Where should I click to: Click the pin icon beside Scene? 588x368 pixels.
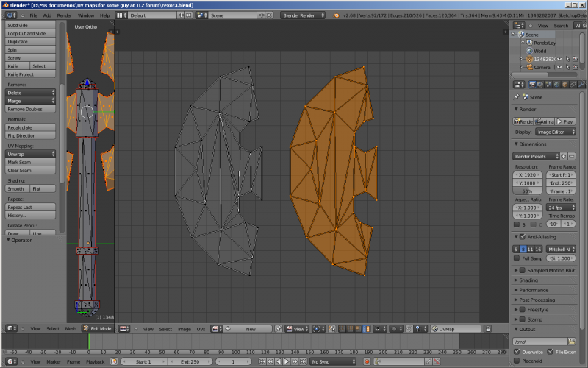click(x=517, y=96)
